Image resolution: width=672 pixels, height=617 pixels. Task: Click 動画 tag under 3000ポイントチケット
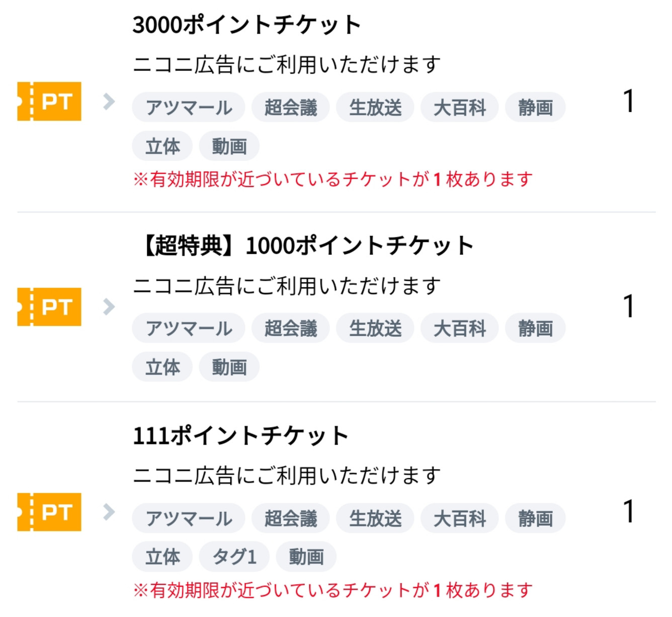[229, 146]
